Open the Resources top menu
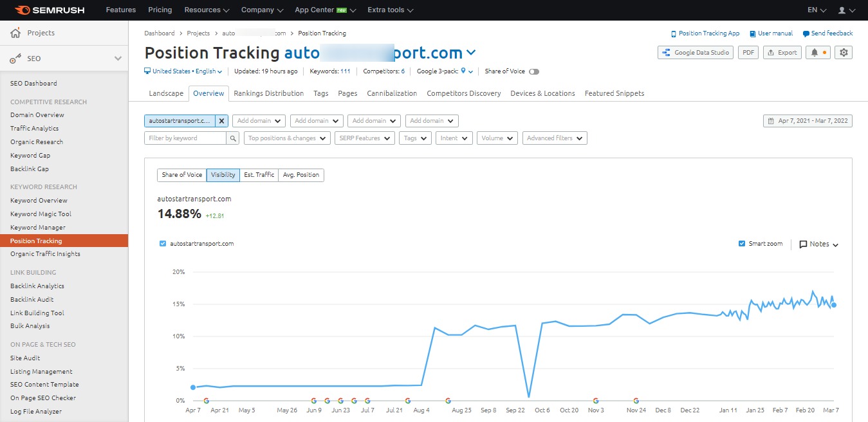868x422 pixels. tap(207, 10)
